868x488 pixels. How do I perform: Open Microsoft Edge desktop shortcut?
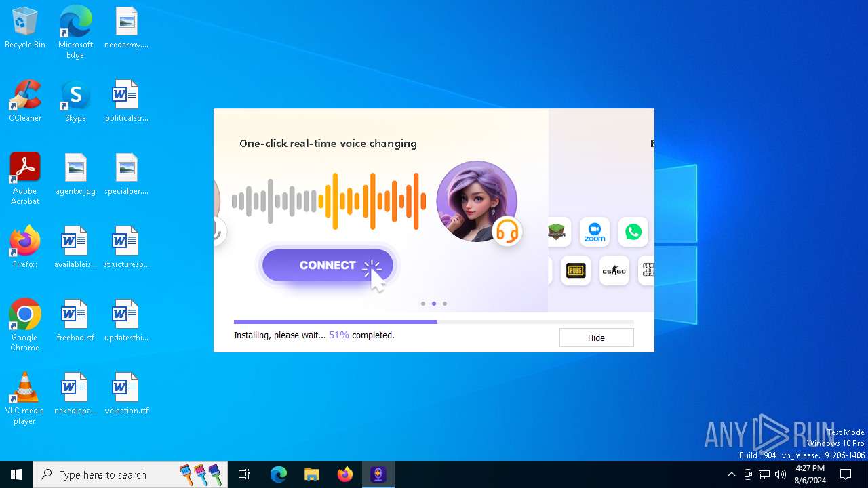tap(75, 32)
